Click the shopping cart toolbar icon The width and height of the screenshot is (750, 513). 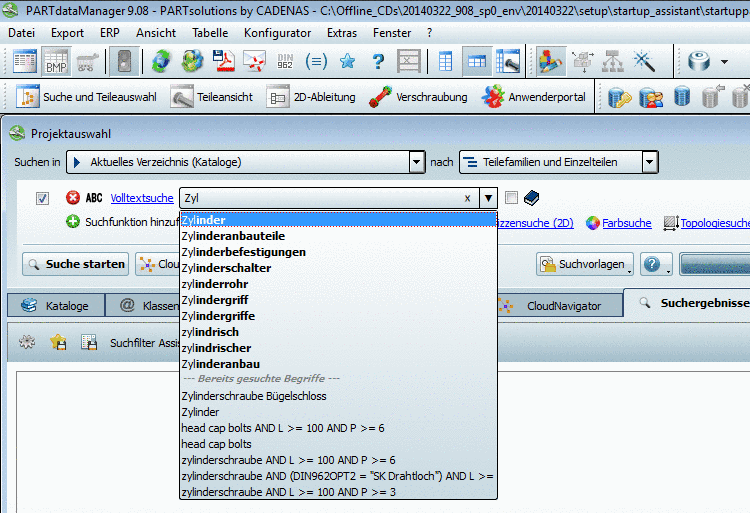tap(87, 62)
